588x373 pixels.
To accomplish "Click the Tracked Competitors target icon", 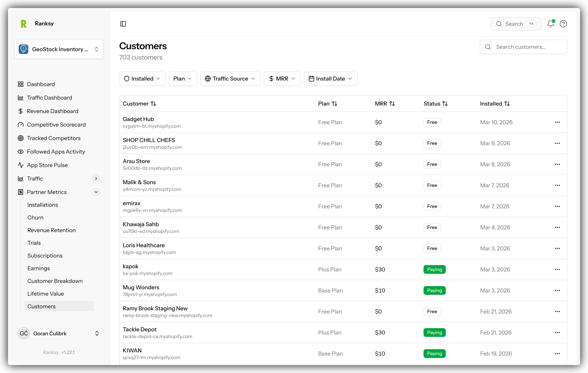I will click(x=20, y=138).
